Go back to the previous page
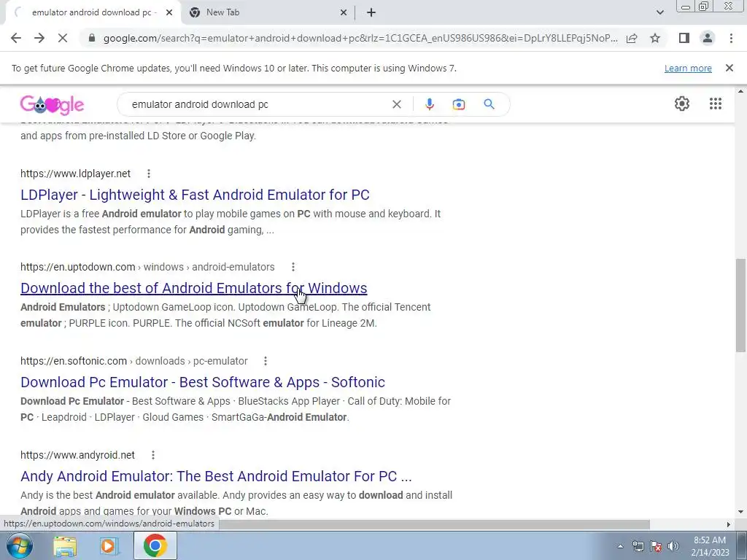This screenshot has height=560, width=747. click(16, 38)
